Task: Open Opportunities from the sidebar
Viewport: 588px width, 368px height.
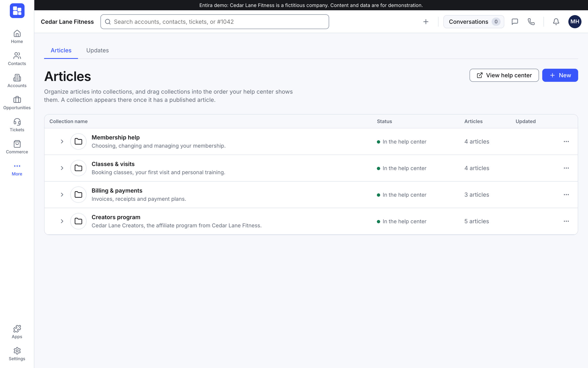Action: tap(17, 103)
